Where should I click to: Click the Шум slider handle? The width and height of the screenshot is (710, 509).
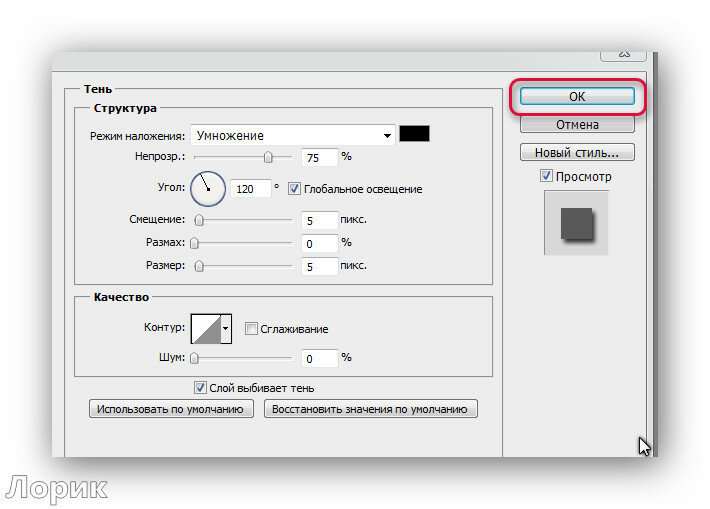tap(194, 358)
